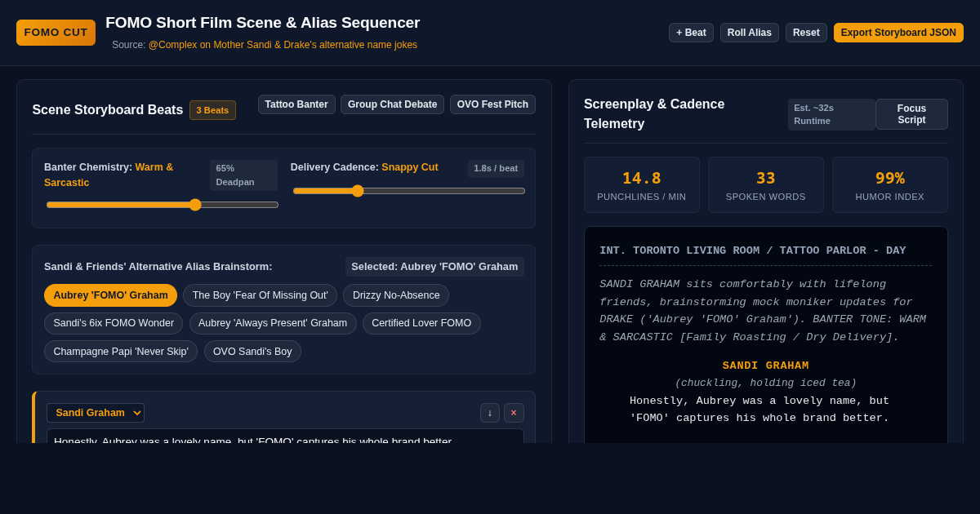The width and height of the screenshot is (980, 514).
Task: Click the Selected: Aubrey 'FOMO' Graham label
Action: click(x=434, y=267)
